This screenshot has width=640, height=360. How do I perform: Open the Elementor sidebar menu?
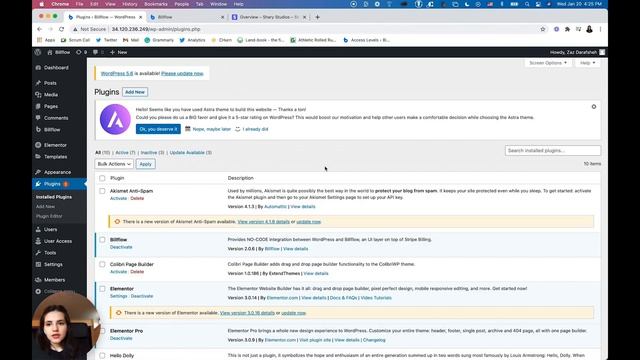tap(55, 145)
